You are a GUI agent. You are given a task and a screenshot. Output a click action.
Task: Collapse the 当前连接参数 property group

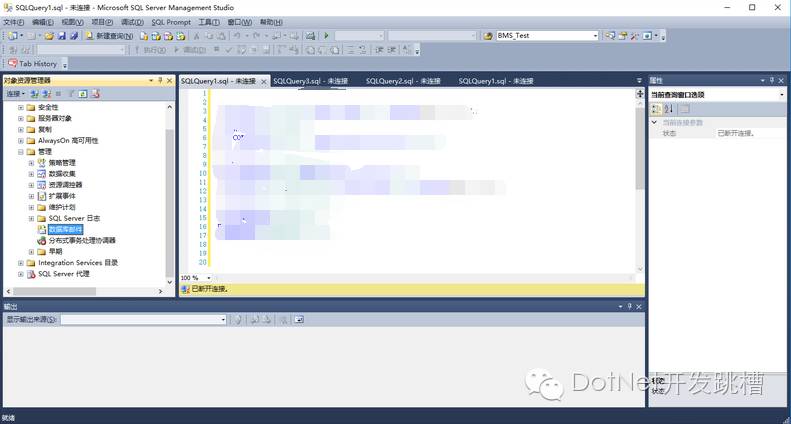[x=654, y=123]
